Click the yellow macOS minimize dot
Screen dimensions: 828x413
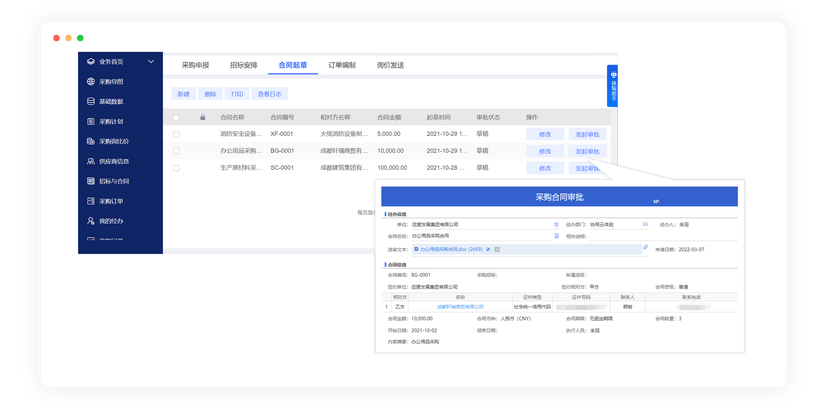(x=69, y=38)
